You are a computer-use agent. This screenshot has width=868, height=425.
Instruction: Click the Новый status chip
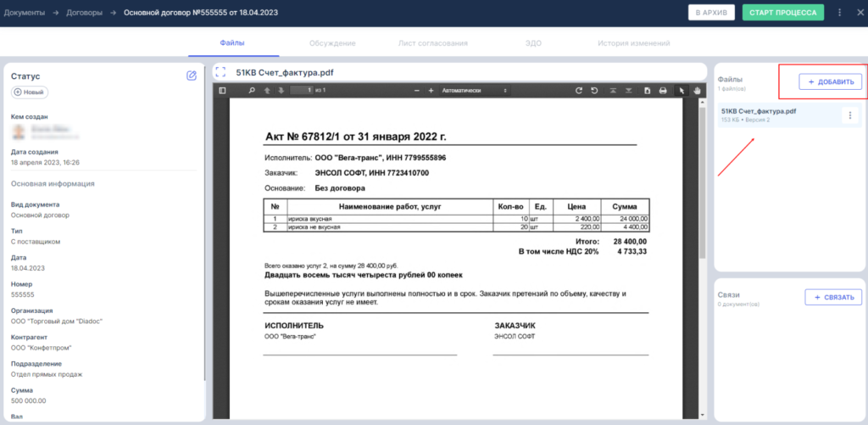30,92
